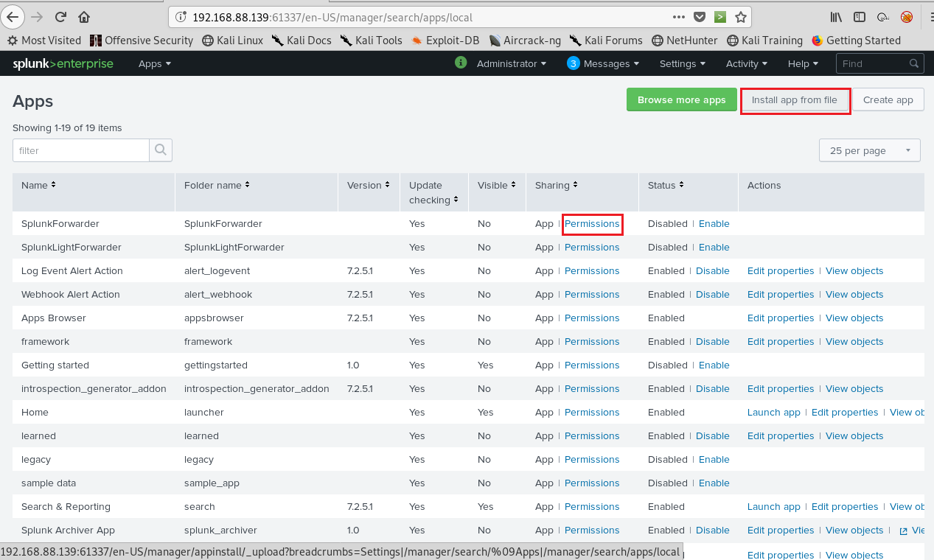The width and height of the screenshot is (934, 560).
Task: Open Permissions for sample data app
Action: pyautogui.click(x=592, y=483)
